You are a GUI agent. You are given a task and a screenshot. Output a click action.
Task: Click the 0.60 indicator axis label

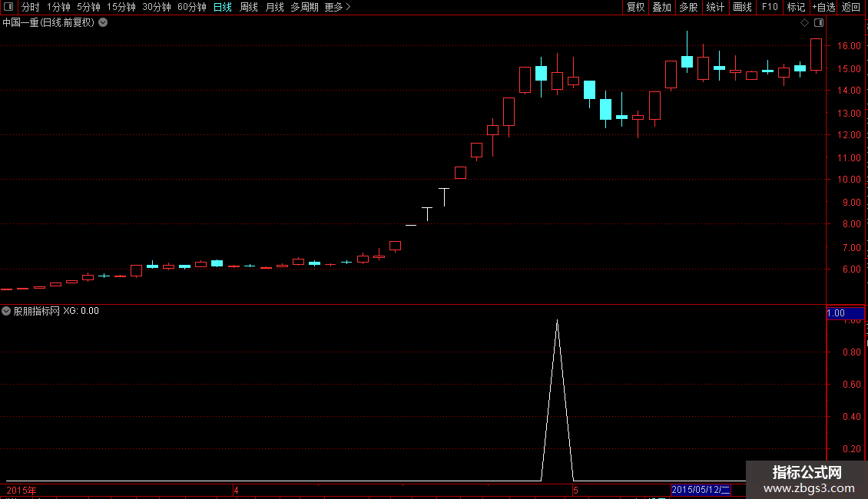851,384
